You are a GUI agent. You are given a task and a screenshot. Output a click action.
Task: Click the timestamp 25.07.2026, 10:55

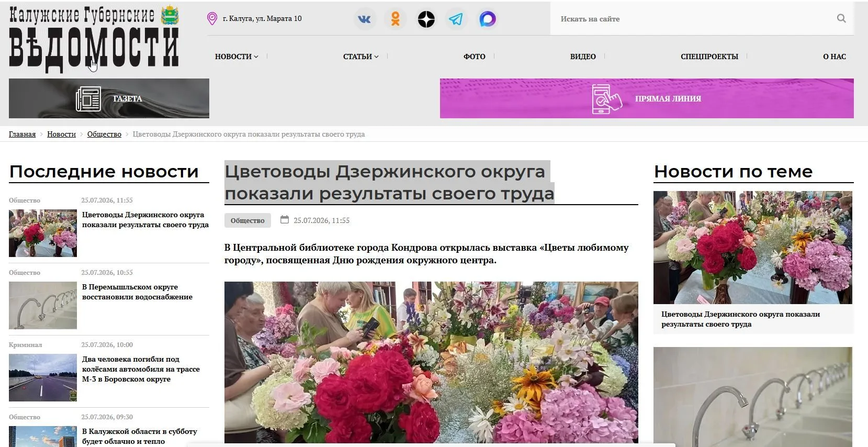(107, 272)
